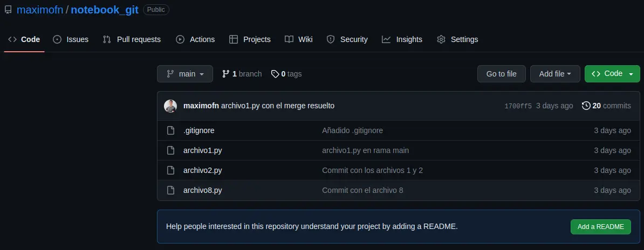The height and width of the screenshot is (250, 644).
Task: Open the Security tab
Action: click(x=347, y=39)
